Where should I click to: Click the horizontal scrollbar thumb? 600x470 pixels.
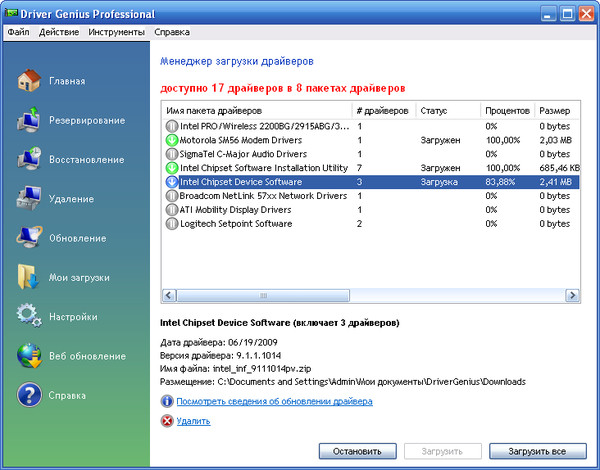coord(263,295)
